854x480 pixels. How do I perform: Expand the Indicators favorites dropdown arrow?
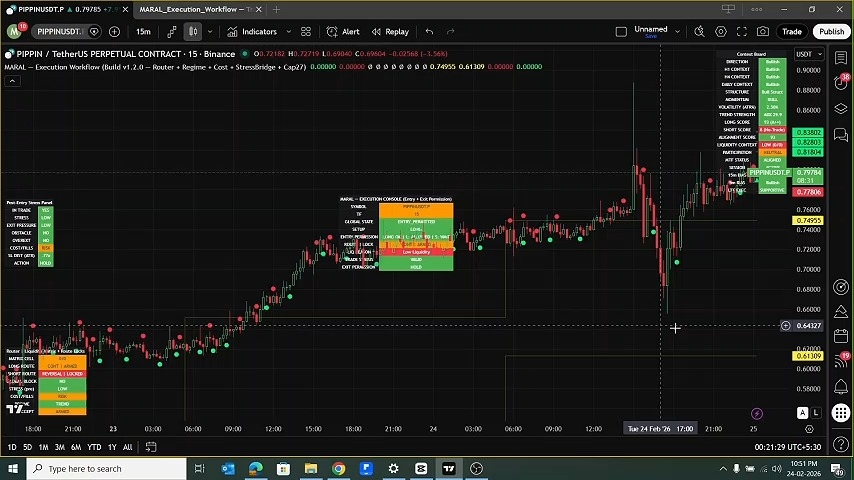pos(289,32)
